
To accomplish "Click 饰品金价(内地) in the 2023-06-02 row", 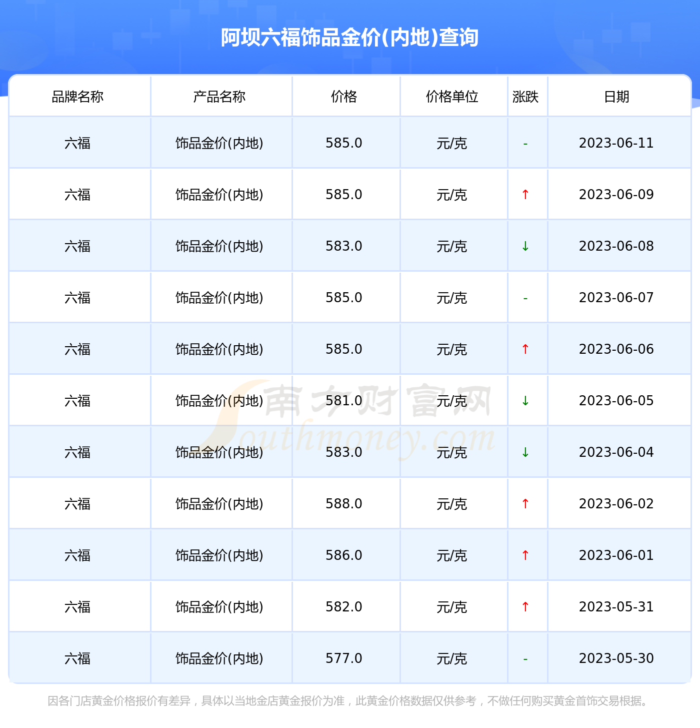I will (219, 504).
